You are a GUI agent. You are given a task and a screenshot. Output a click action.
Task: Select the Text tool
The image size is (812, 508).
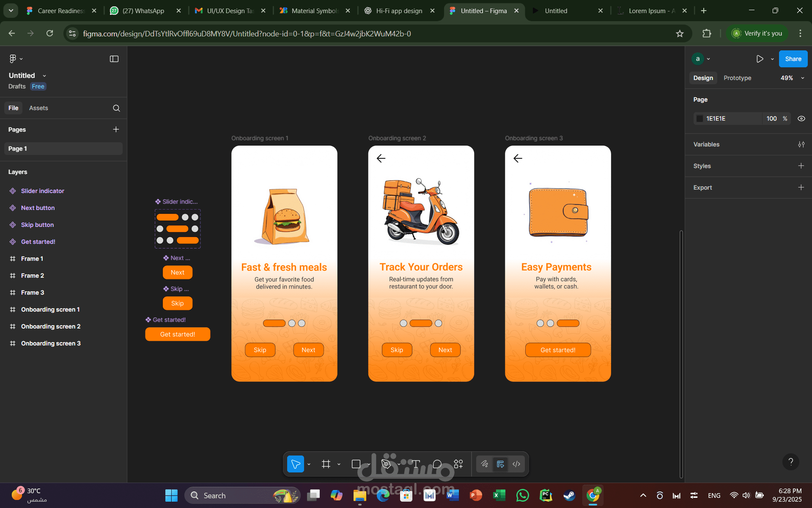coord(416,464)
